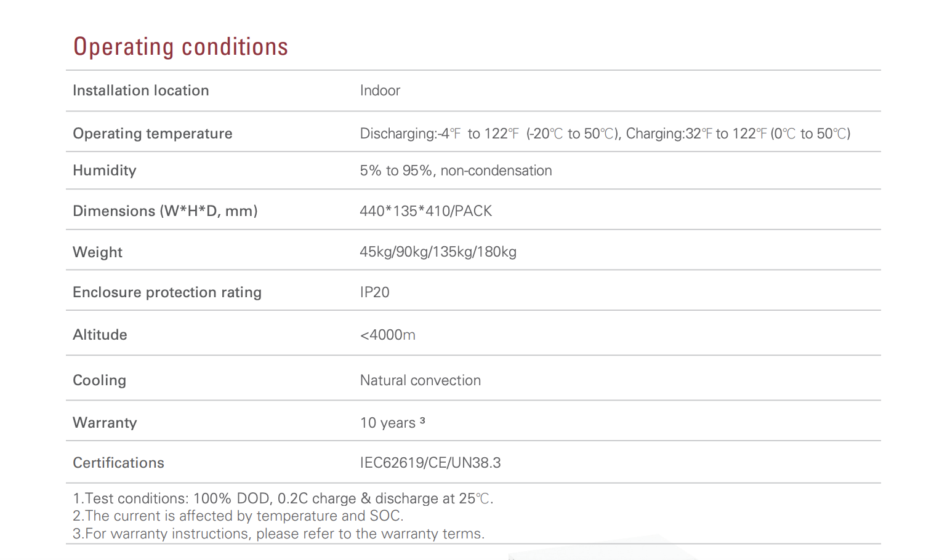Screen dimensions: 942x560
Task: Click the Altitude row label
Action: tap(100, 335)
